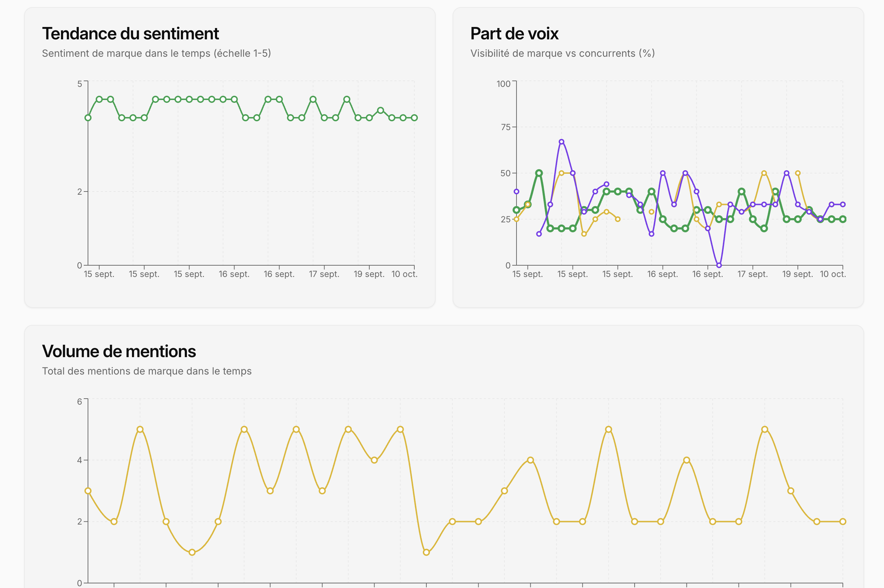
Task: Click the "Part de voix" chart heading
Action: [514, 34]
